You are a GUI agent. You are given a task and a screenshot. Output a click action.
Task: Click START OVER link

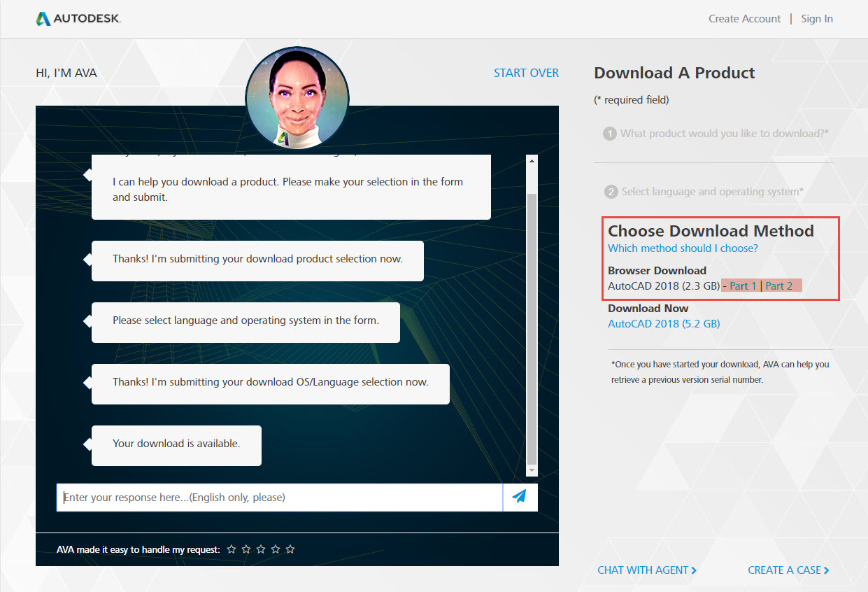pos(526,73)
